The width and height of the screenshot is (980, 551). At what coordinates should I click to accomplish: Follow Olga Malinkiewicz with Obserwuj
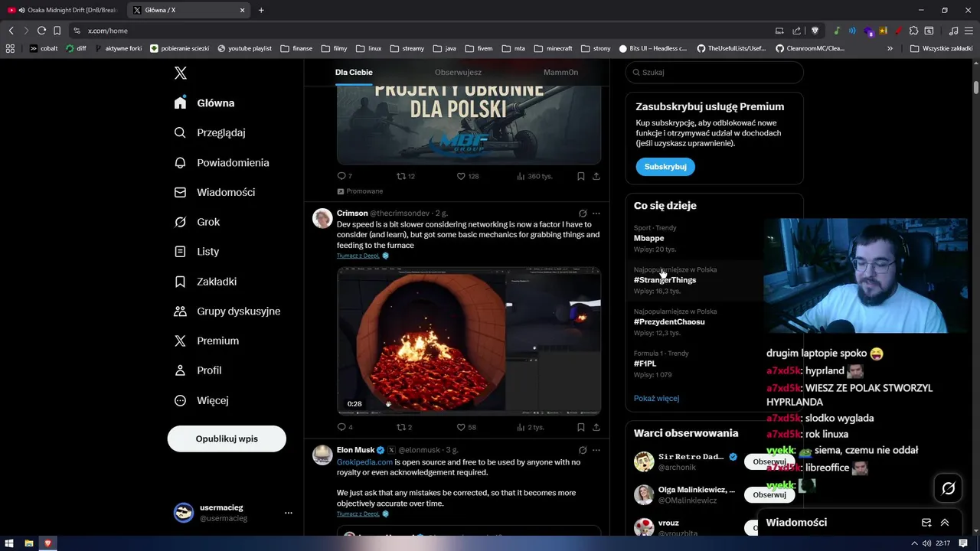pyautogui.click(x=769, y=494)
